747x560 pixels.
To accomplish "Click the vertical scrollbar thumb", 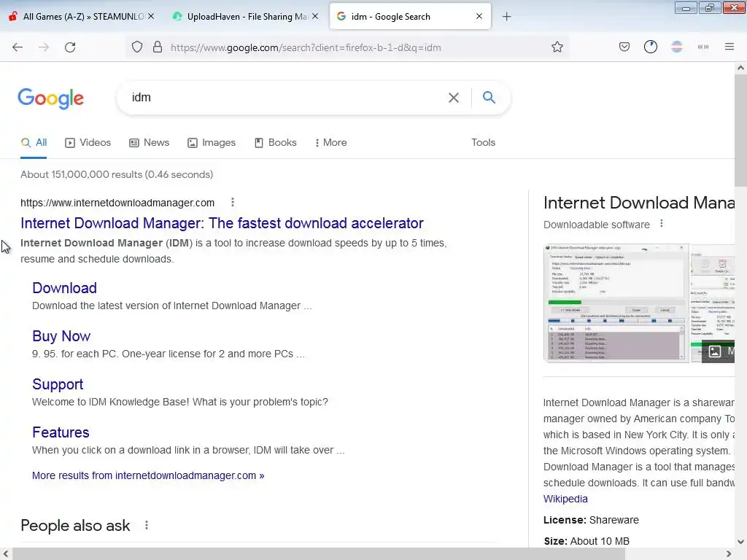I will pyautogui.click(x=740, y=131).
